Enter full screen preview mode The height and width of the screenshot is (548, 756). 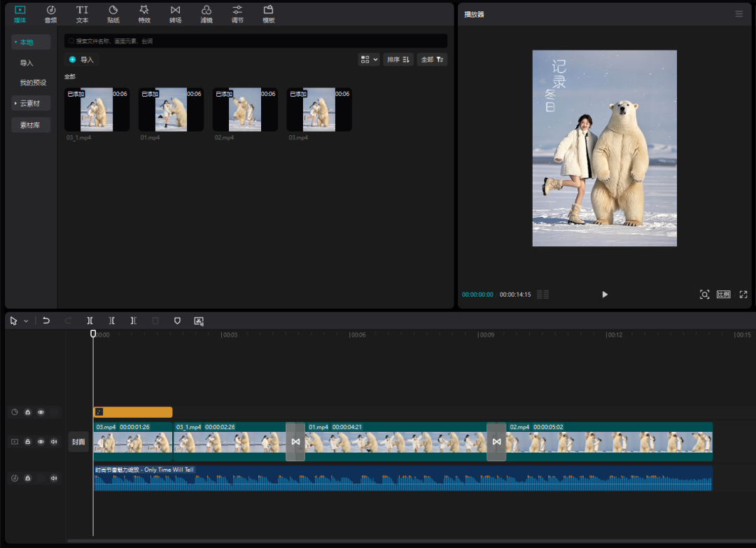pyautogui.click(x=743, y=294)
